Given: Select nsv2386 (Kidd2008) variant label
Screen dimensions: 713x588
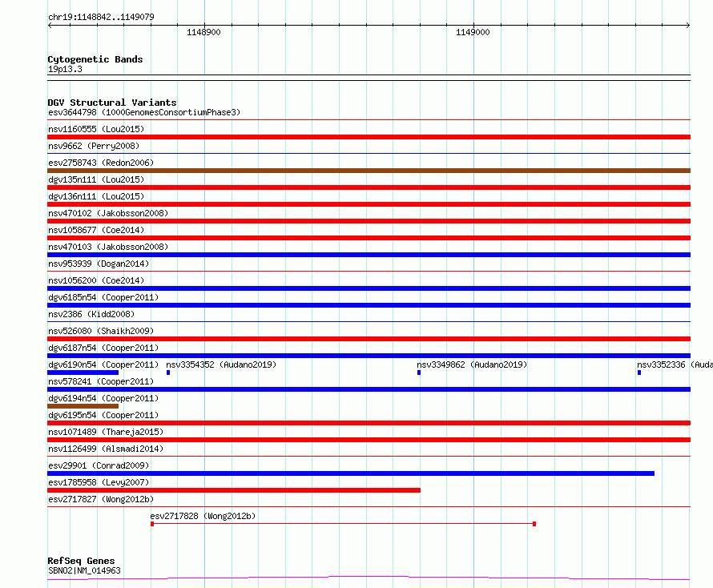Looking at the screenshot, I should pyautogui.click(x=91, y=314).
